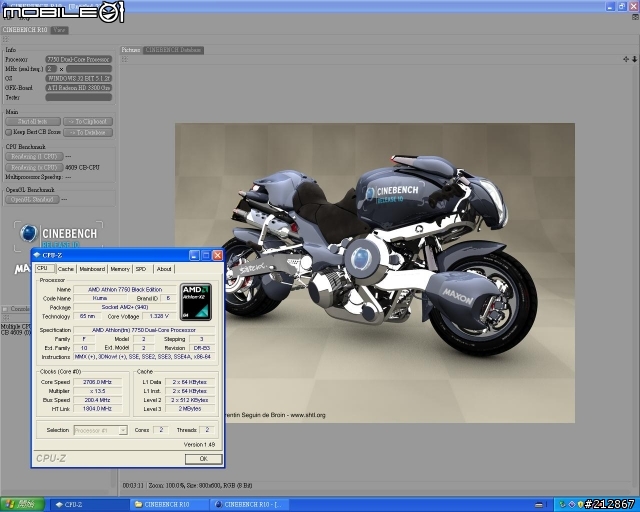The image size is (640, 512).
Task: Click the Specification value in CPU-Z
Action: pos(144,330)
